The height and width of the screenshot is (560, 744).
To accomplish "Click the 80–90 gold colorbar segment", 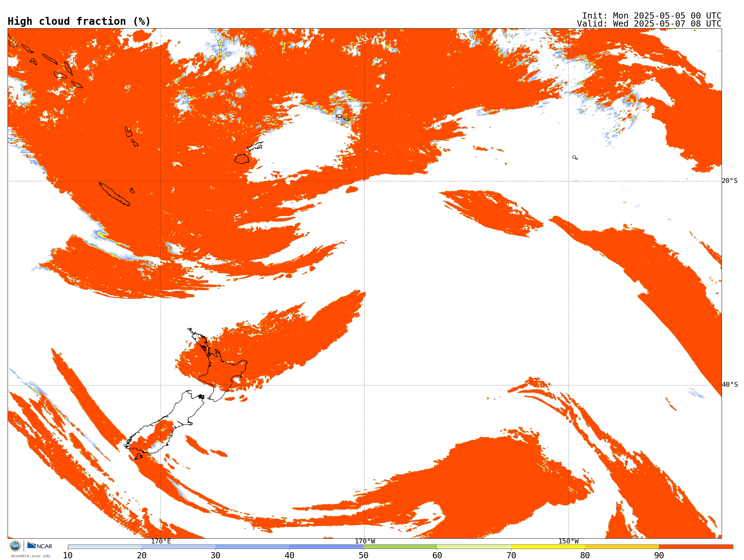I will [622, 547].
